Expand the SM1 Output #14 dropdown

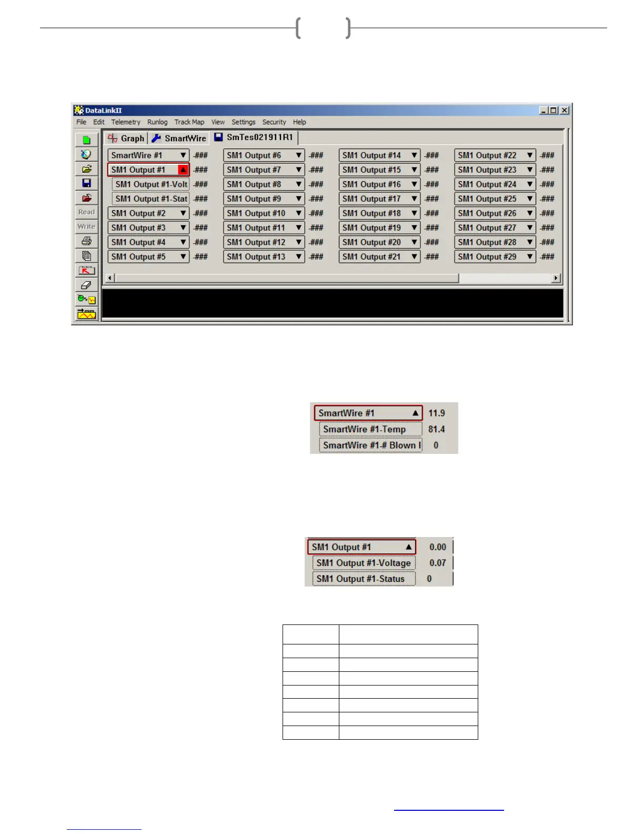(x=415, y=155)
